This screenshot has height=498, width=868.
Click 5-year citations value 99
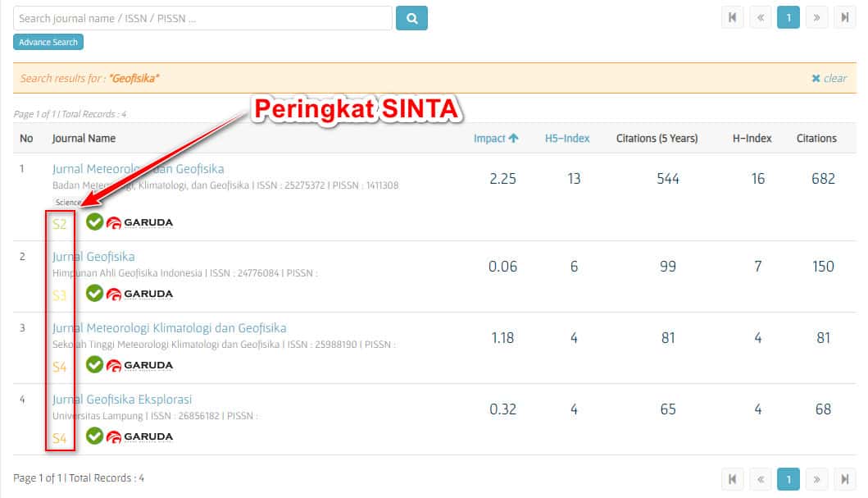tap(668, 267)
